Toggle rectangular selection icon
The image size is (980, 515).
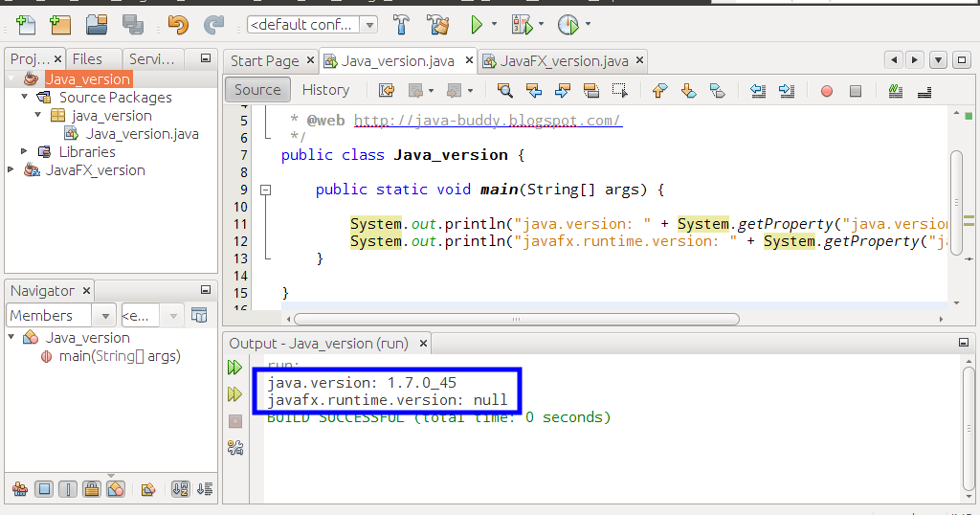coord(620,91)
